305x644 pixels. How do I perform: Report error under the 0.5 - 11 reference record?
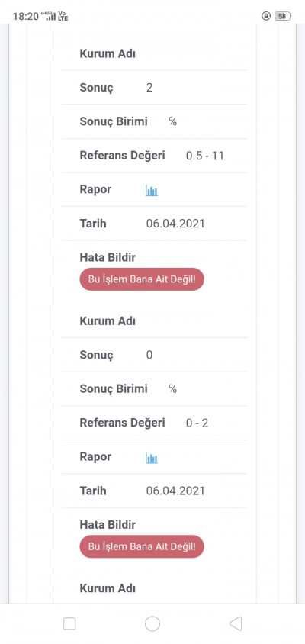pyautogui.click(x=142, y=279)
